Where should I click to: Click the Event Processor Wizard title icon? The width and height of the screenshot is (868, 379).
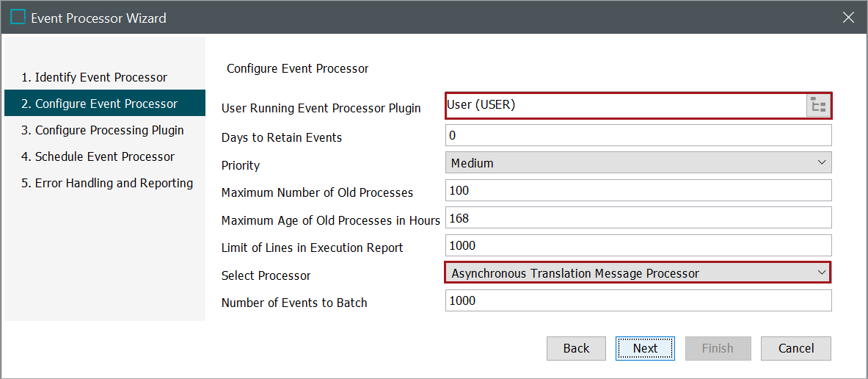click(18, 17)
